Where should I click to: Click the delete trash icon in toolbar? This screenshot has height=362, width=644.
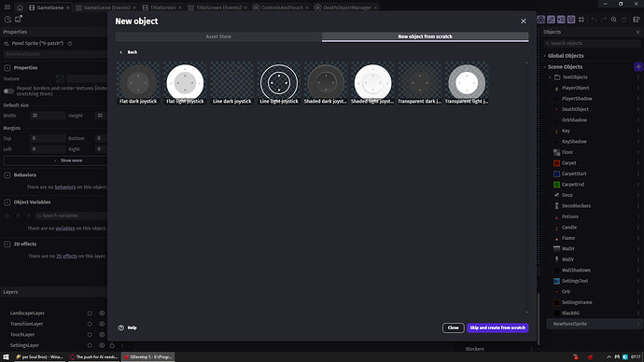(x=623, y=20)
